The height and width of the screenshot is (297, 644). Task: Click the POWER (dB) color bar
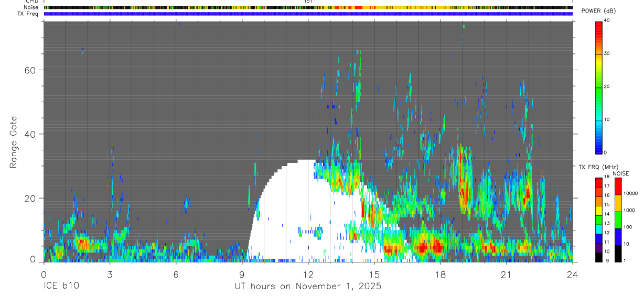(599, 87)
